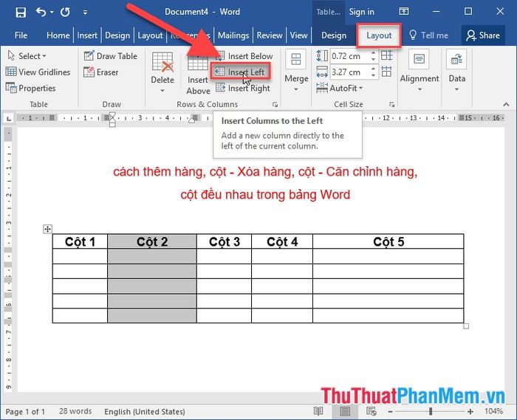This screenshot has width=517, height=420.
Task: Click English (United States) language indicator
Action: tap(145, 411)
